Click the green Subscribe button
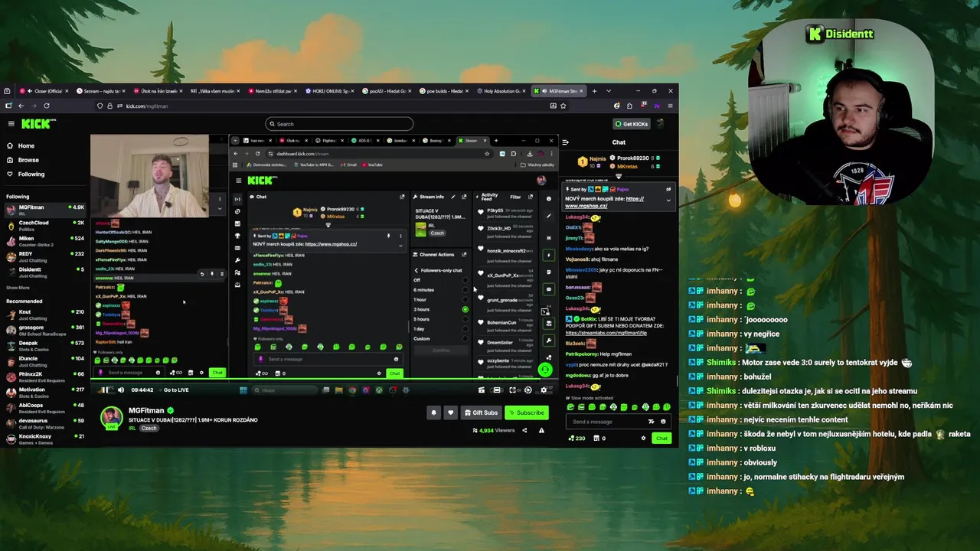This screenshot has width=980, height=551. pos(526,412)
